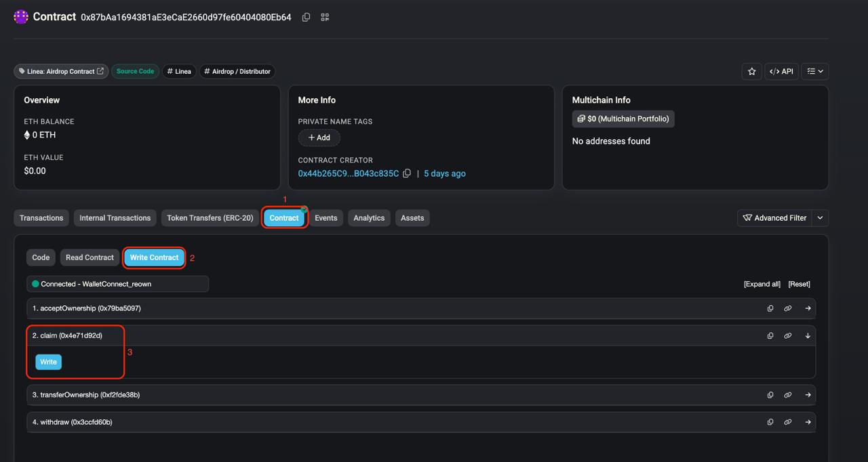Select the Write Contract view
868x462 pixels.
154,257
